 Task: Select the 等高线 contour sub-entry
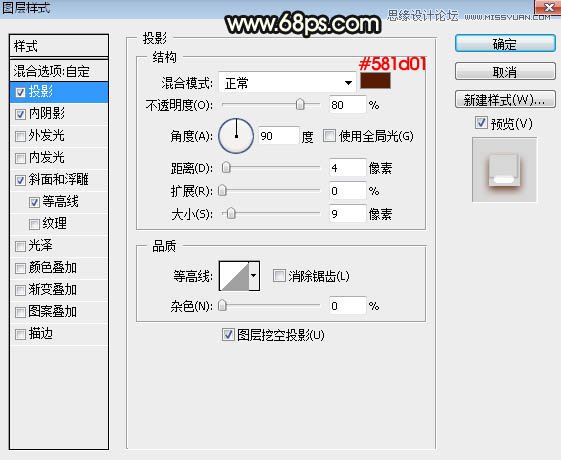pos(59,202)
